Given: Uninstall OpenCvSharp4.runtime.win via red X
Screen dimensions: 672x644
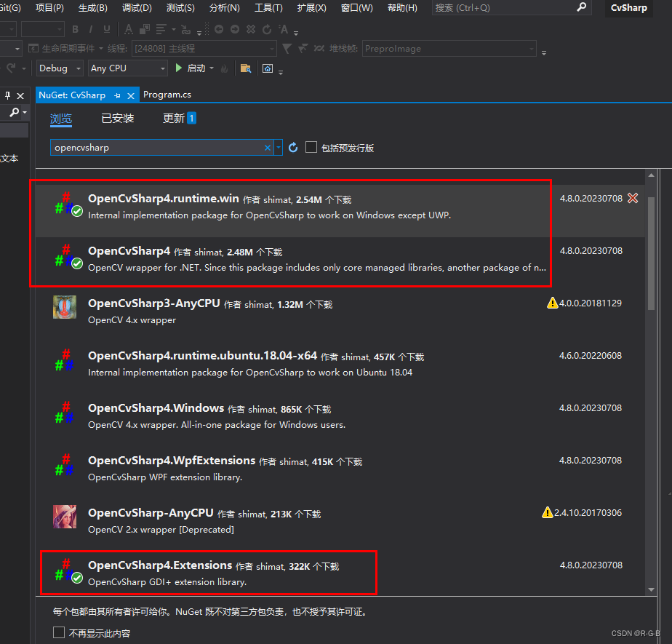Looking at the screenshot, I should pos(633,198).
